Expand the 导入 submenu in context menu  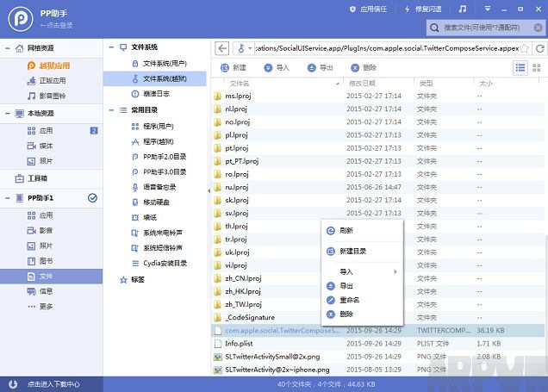click(362, 271)
